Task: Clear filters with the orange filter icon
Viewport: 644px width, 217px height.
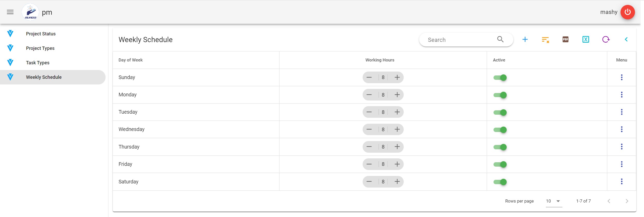Action: tap(545, 40)
